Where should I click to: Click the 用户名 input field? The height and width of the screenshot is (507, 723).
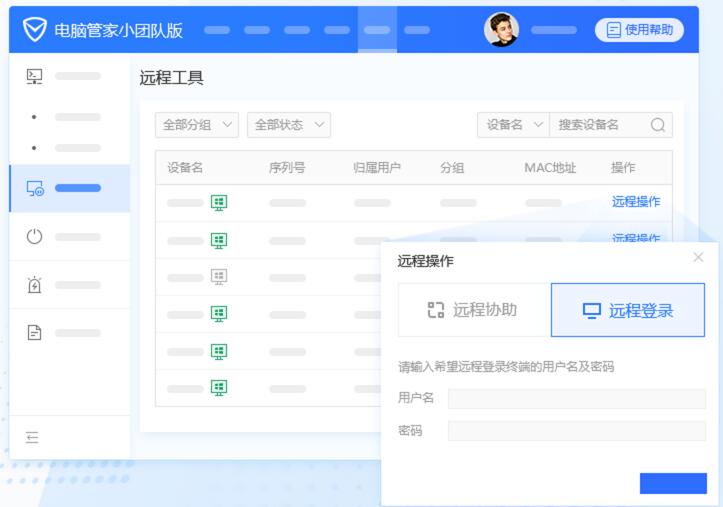[x=576, y=399]
